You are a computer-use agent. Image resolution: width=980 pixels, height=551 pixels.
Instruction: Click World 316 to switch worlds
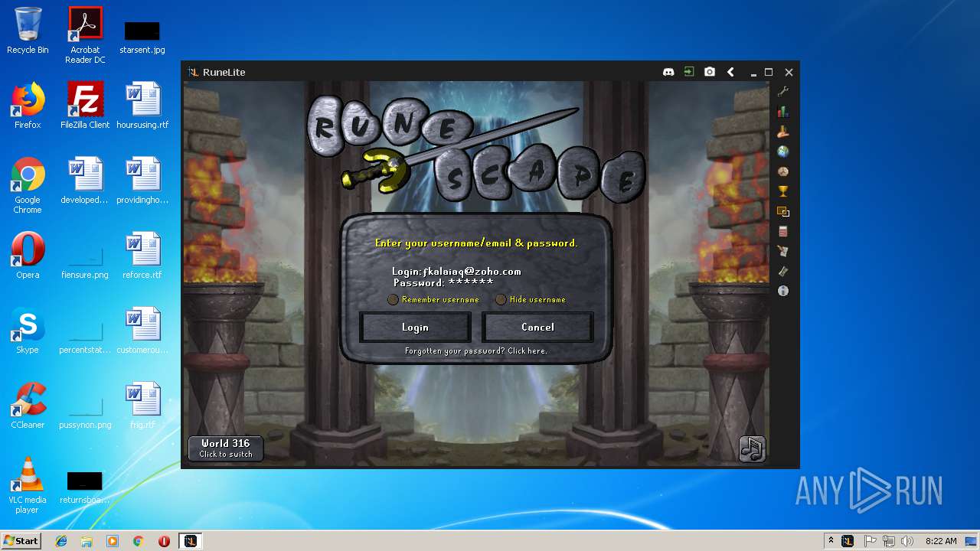(x=226, y=448)
